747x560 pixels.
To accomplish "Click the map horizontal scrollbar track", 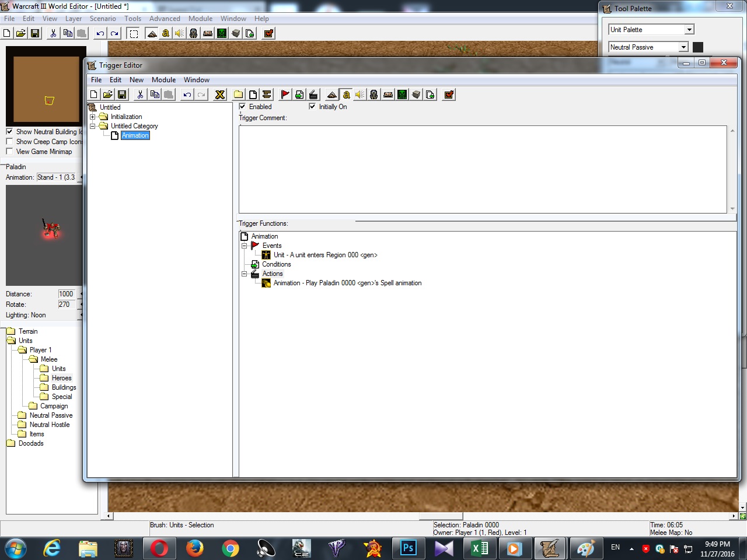I will click(x=420, y=516).
